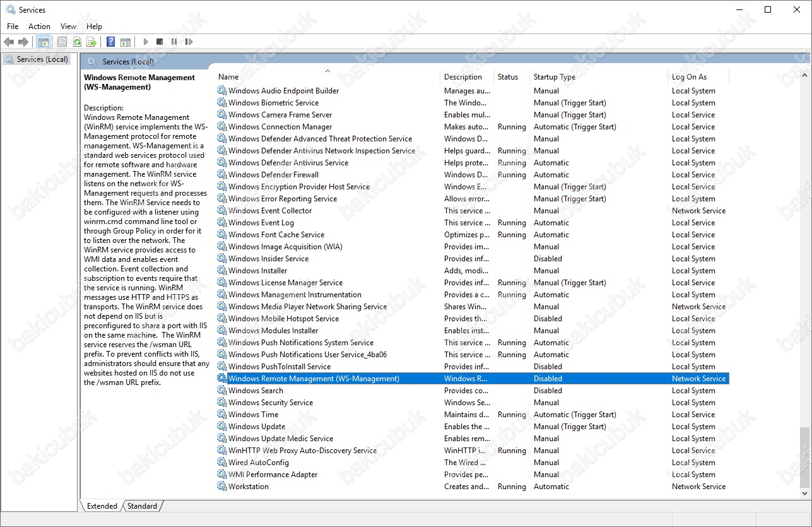Image resolution: width=812 pixels, height=527 pixels.
Task: Select Windows Defender Advanced Threat Protection Service
Action: [473, 139]
